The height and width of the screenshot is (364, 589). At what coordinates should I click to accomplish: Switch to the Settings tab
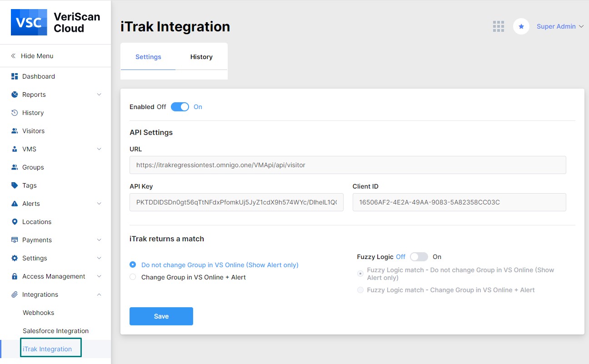point(148,57)
